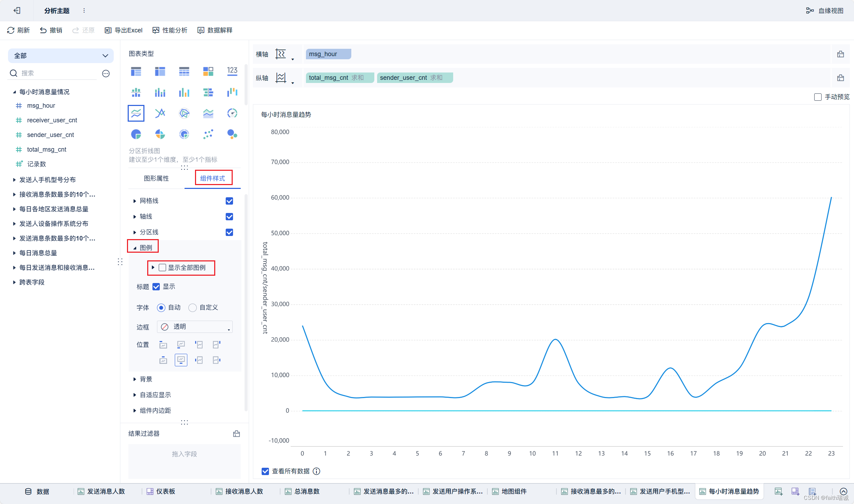Screen dimensions: 854x504
Task: Expand the Background settings section
Action: pos(146,379)
